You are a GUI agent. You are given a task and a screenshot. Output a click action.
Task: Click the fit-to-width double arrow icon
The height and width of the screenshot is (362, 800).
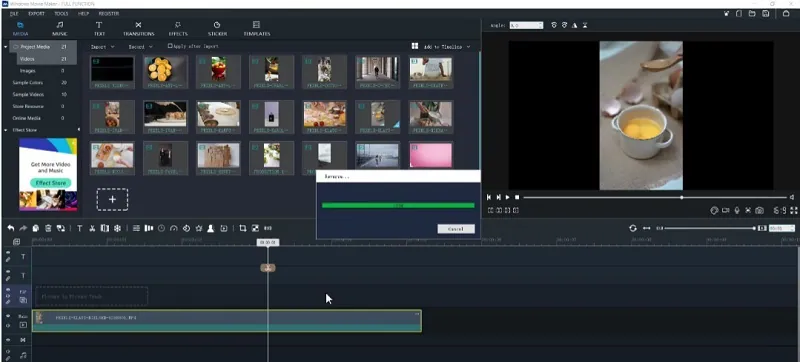[646, 228]
